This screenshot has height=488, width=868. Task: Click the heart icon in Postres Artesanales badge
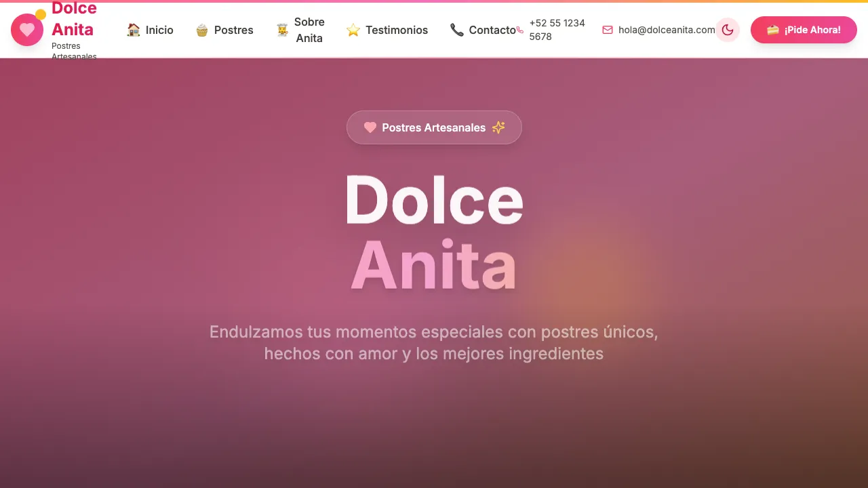[370, 127]
